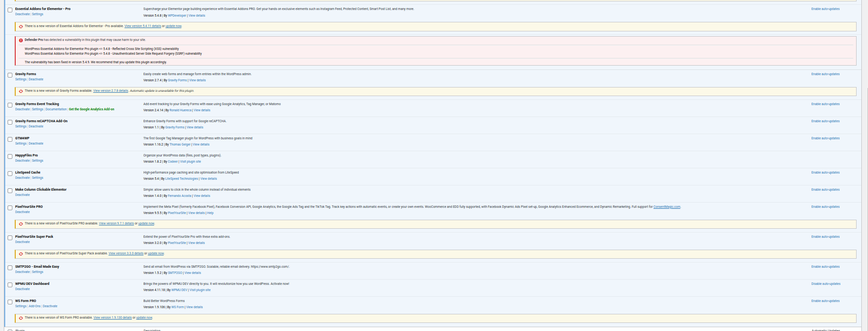Open the ConsentMagic.com link

tap(666, 207)
